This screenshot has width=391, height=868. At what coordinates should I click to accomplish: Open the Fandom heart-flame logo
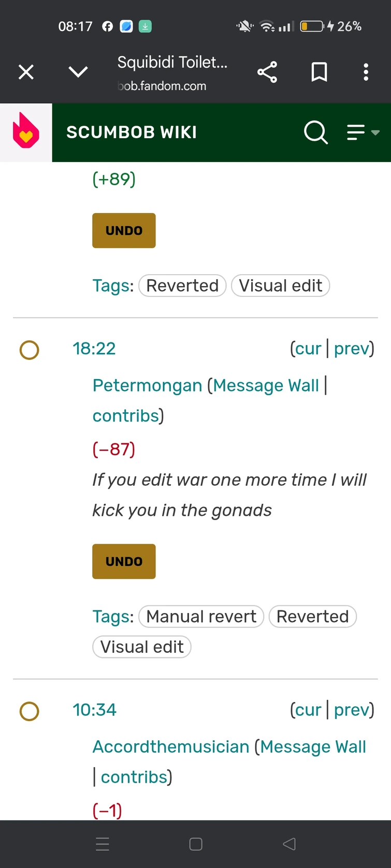coord(26,132)
